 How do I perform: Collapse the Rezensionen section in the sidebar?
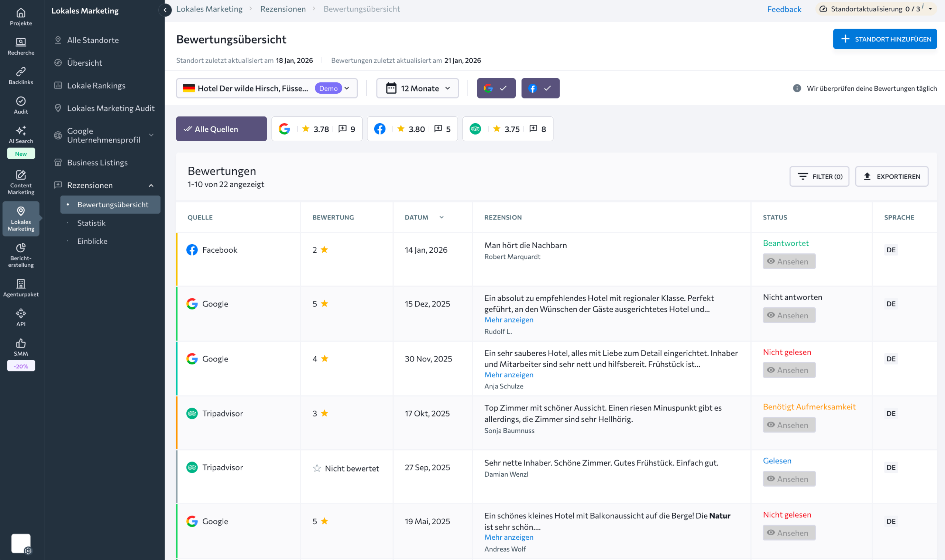[x=151, y=185]
